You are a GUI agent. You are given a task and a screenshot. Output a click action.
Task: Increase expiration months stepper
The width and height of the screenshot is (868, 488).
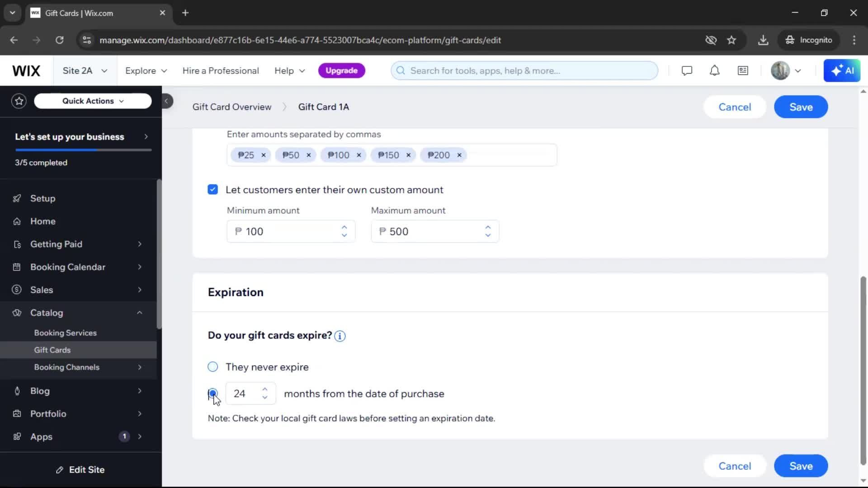click(x=265, y=389)
